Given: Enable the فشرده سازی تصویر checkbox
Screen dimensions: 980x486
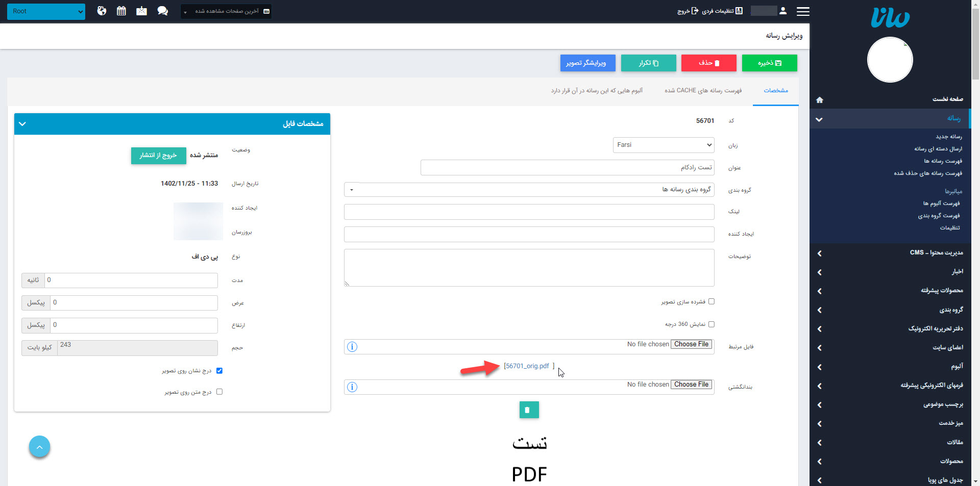Looking at the screenshot, I should [712, 301].
